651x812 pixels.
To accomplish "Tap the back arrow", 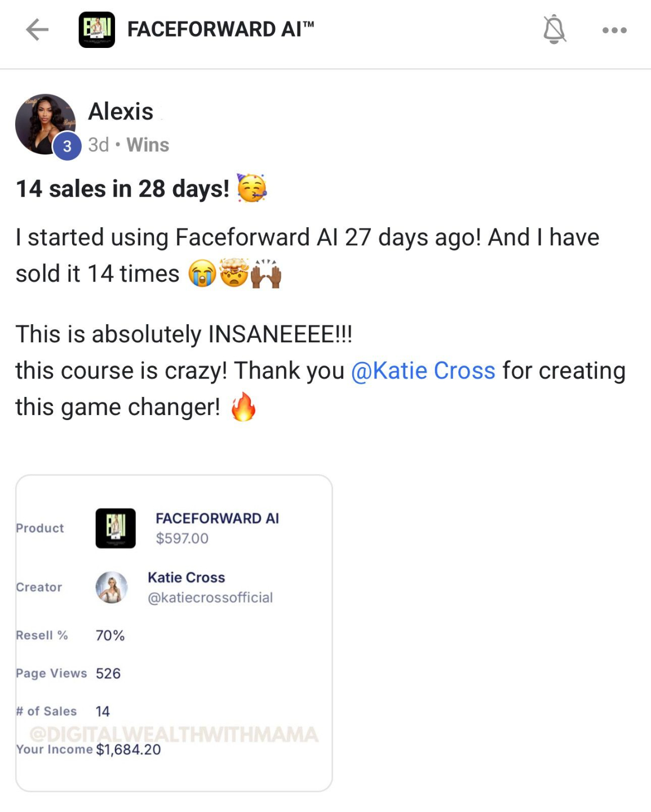I will click(x=37, y=30).
